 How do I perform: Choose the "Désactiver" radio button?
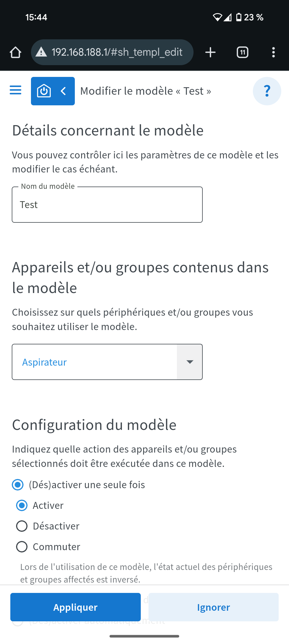tap(22, 526)
